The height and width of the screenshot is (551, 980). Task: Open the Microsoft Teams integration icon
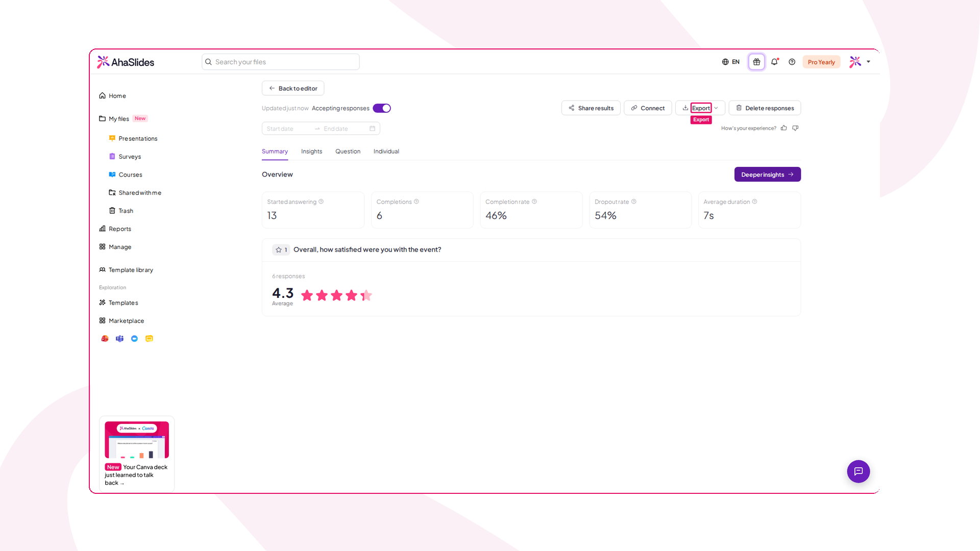pos(119,339)
